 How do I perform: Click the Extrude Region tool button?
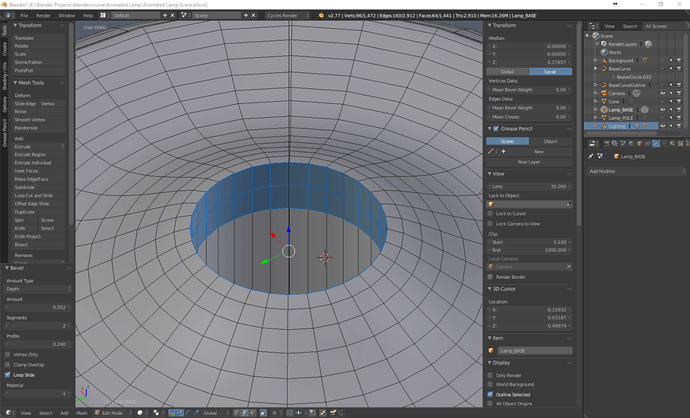point(30,155)
